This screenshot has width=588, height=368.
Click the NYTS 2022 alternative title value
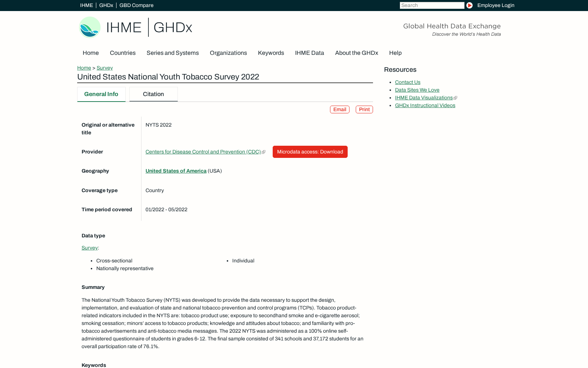pos(158,125)
